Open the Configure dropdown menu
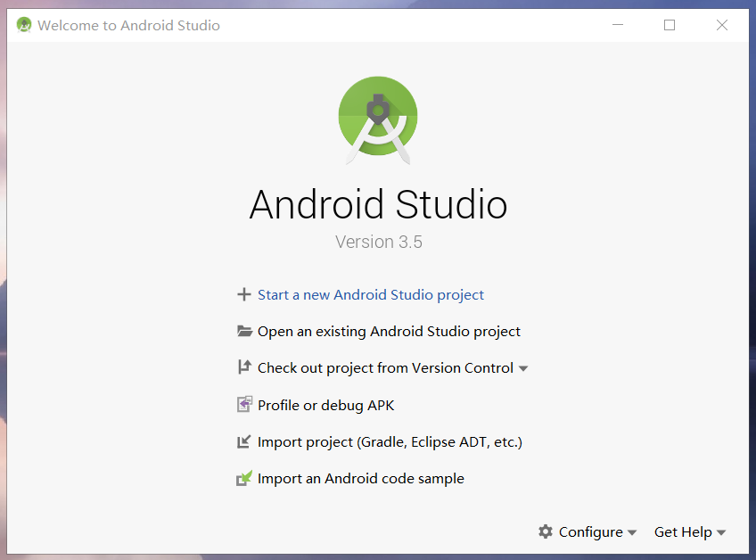The width and height of the screenshot is (756, 560). [591, 531]
